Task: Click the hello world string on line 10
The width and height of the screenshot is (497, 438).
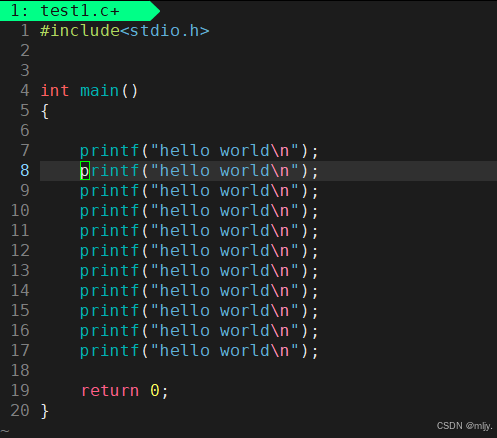Action: [224, 211]
